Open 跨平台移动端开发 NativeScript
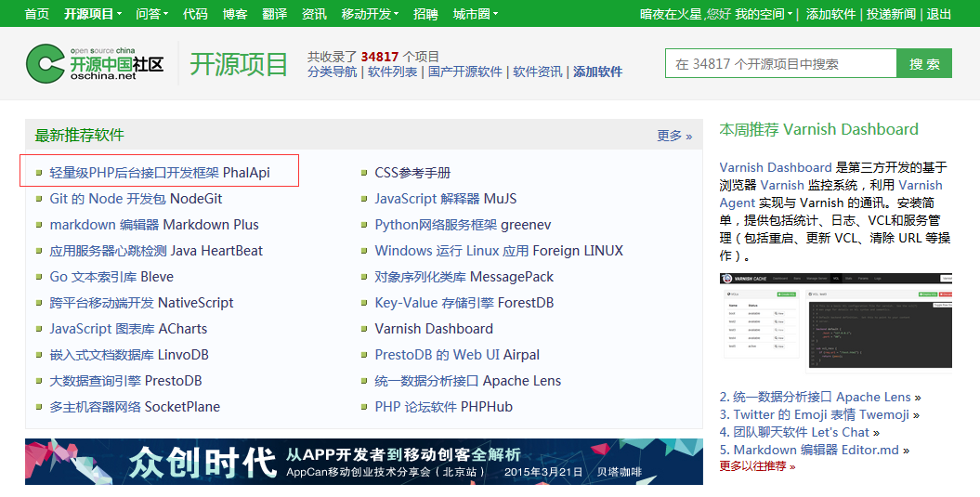Screen dimensions: 980x497 141,303
